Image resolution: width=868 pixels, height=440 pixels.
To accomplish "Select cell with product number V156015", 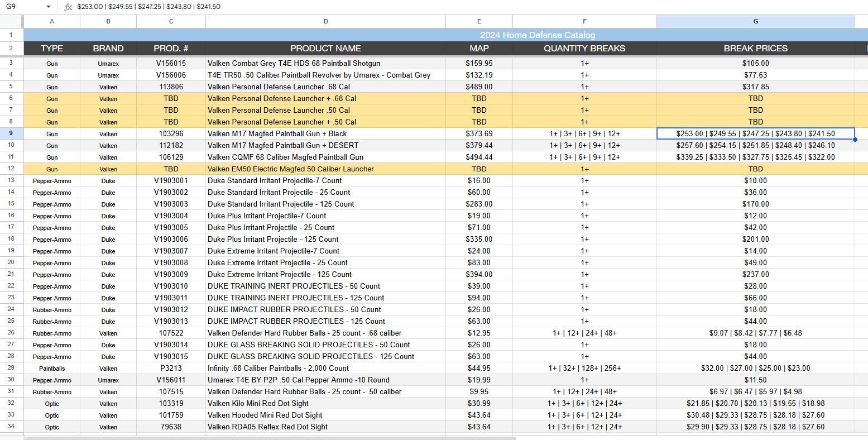I will pos(171,63).
